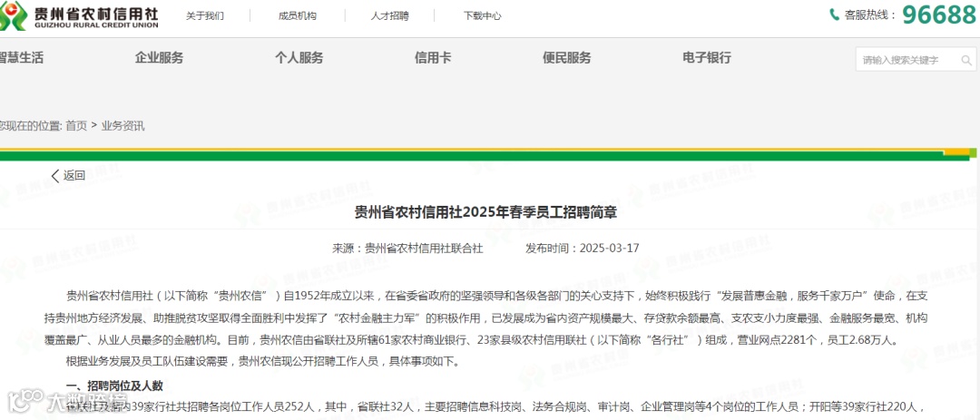
Task: Open 业务资讯 in the breadcrumb
Action: pyautogui.click(x=123, y=125)
